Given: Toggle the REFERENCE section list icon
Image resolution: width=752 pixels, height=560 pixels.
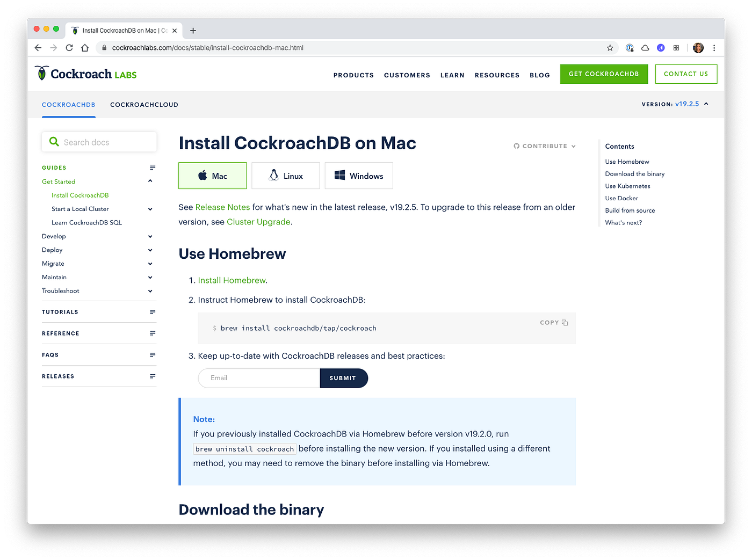Looking at the screenshot, I should point(153,333).
